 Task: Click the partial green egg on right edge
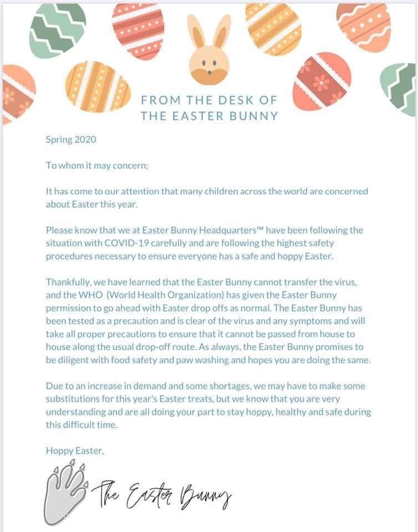(x=399, y=90)
